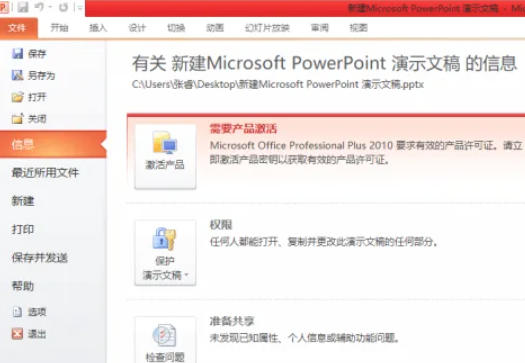525x363 pixels.
Task: Click the page title 有关 新建Microsoft PowerPoint 演示文稿 的信息
Action: point(324,63)
